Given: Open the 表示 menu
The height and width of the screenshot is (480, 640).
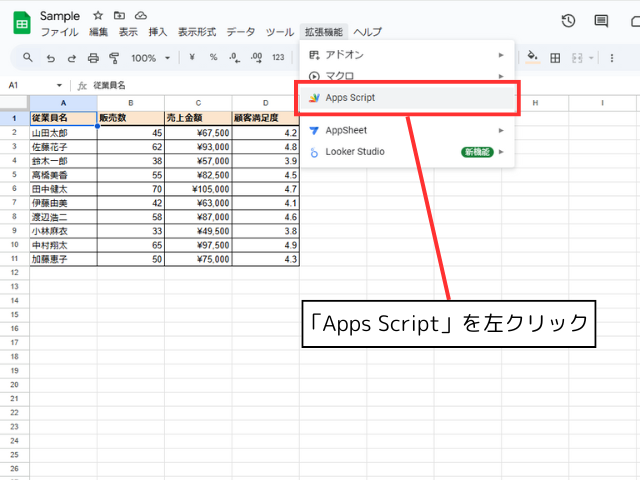Looking at the screenshot, I should coord(128,32).
